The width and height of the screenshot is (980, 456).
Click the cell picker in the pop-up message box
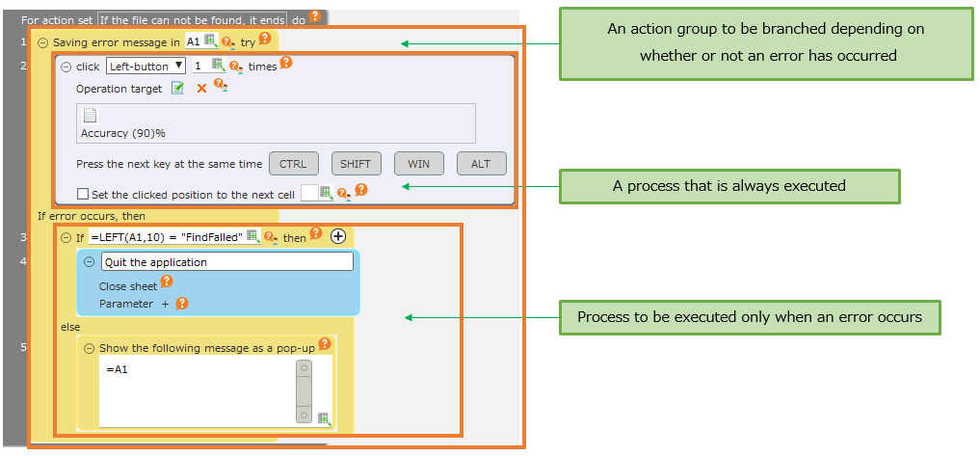tap(324, 418)
